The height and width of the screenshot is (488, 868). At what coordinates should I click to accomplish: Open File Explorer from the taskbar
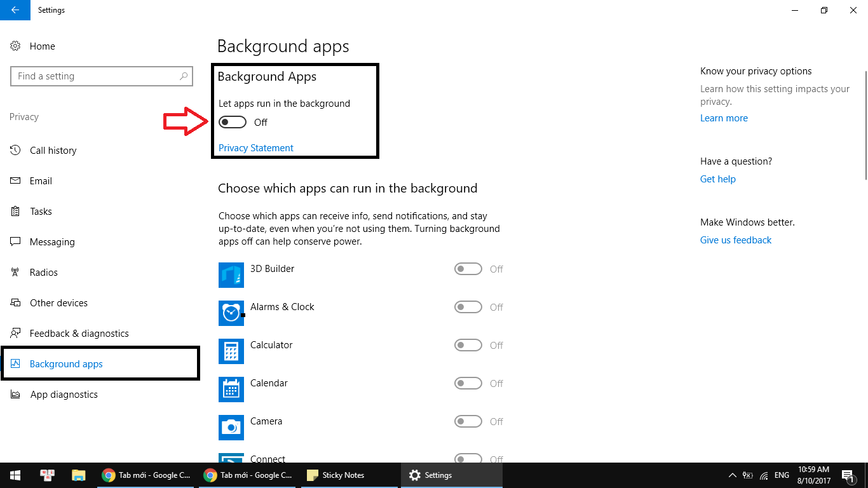[x=78, y=475]
